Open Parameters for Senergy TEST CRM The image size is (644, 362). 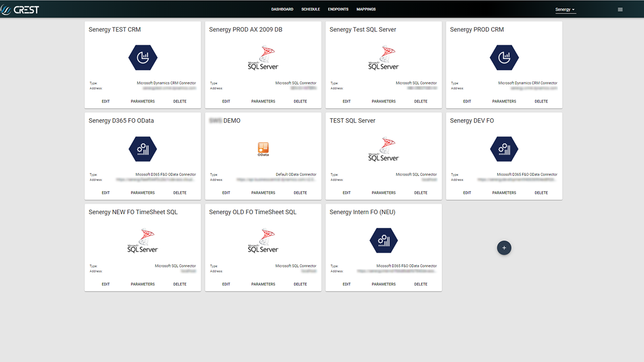(143, 101)
